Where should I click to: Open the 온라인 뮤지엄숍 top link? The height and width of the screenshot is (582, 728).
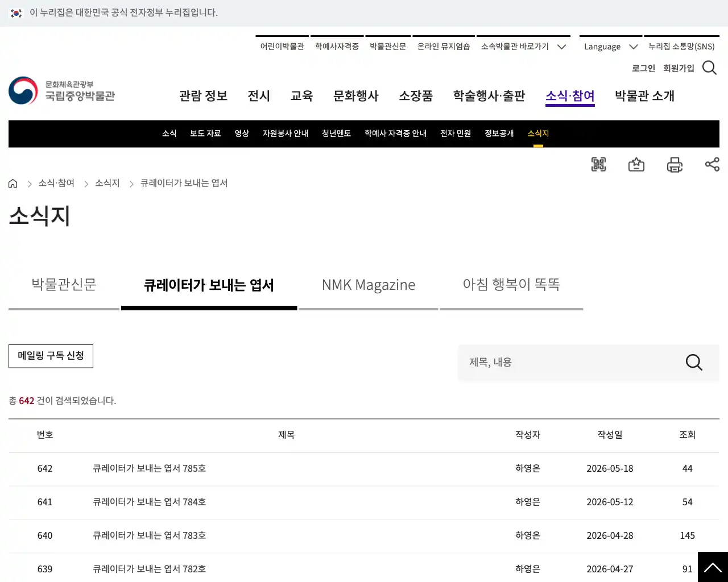coord(444,47)
